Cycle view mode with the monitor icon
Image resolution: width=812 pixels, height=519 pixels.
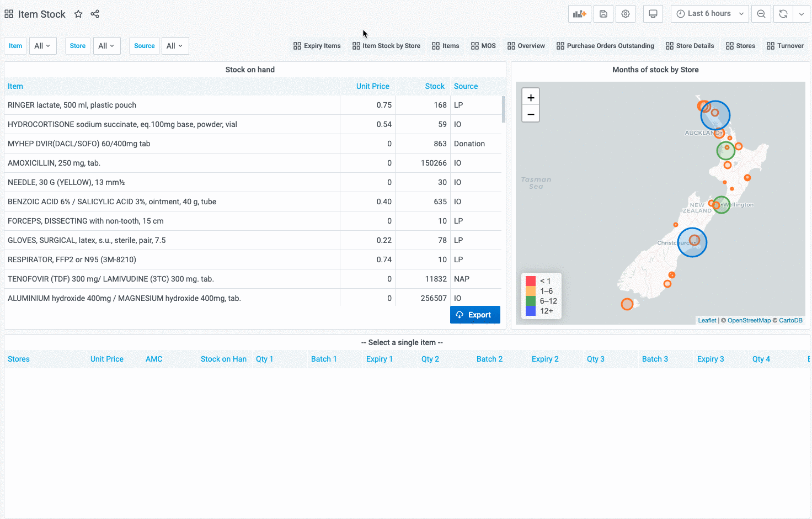(x=653, y=14)
